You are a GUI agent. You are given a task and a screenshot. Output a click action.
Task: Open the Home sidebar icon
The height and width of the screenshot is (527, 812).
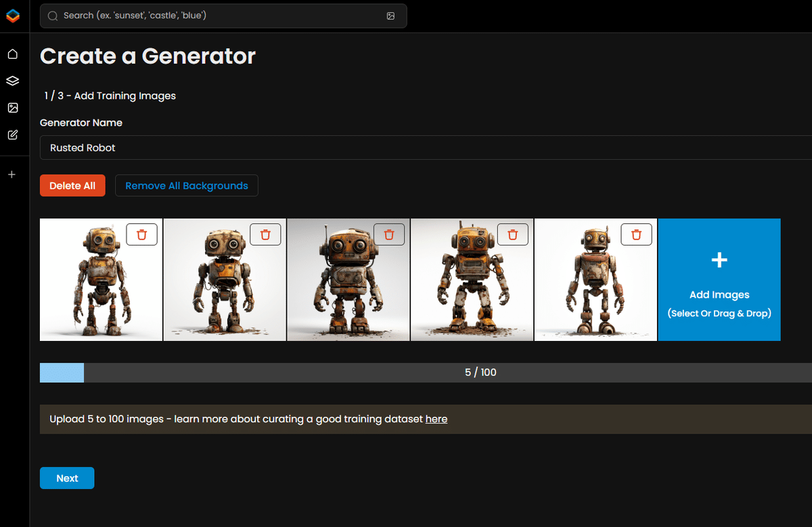(x=12, y=54)
